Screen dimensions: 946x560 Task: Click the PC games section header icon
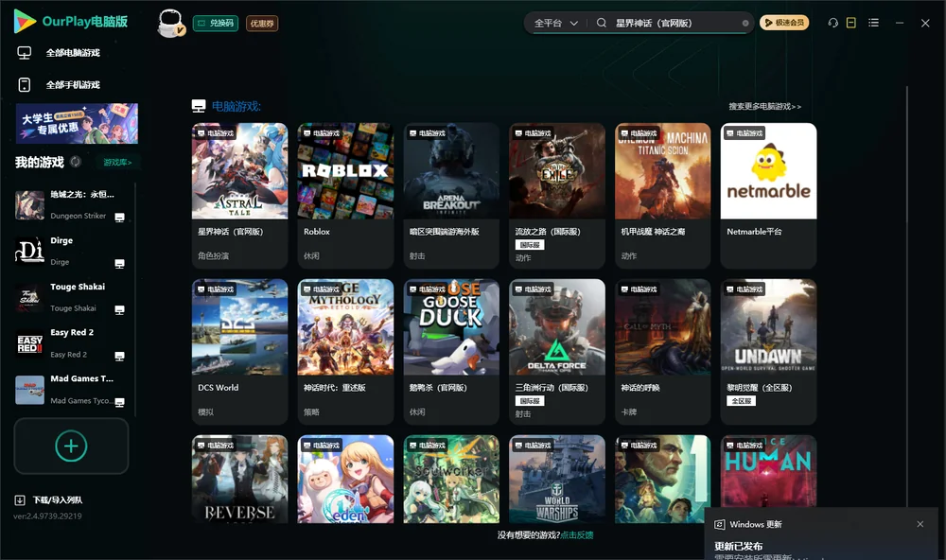click(199, 106)
